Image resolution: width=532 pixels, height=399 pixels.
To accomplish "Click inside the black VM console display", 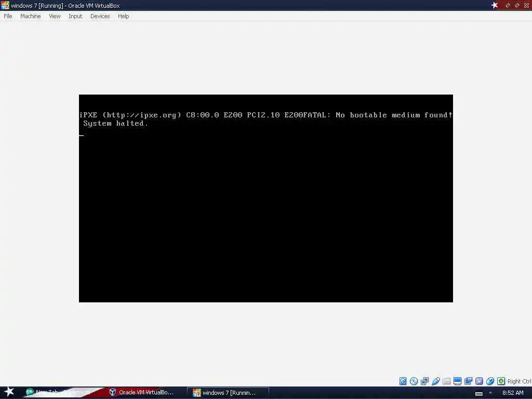I will (x=265, y=198).
